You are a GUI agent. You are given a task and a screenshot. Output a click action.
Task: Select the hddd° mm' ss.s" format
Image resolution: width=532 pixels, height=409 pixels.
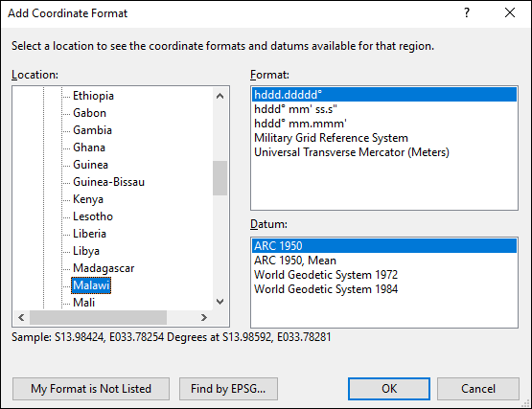click(x=384, y=109)
